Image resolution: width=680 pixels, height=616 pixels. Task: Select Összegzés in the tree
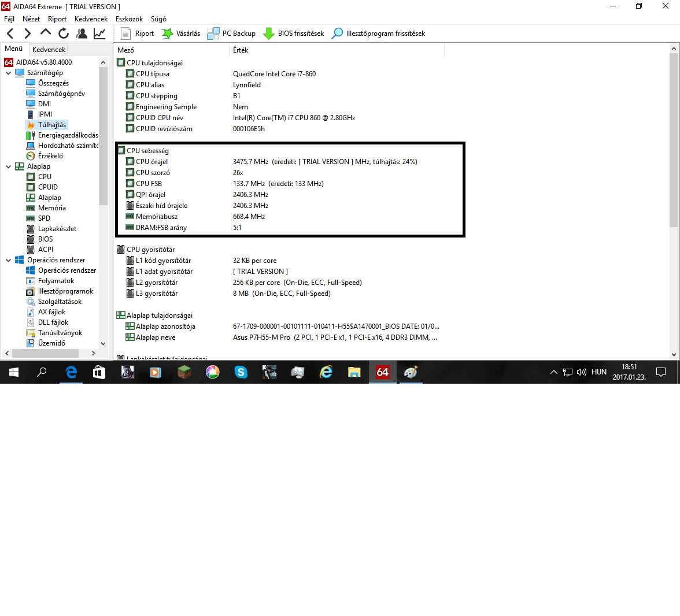point(53,83)
